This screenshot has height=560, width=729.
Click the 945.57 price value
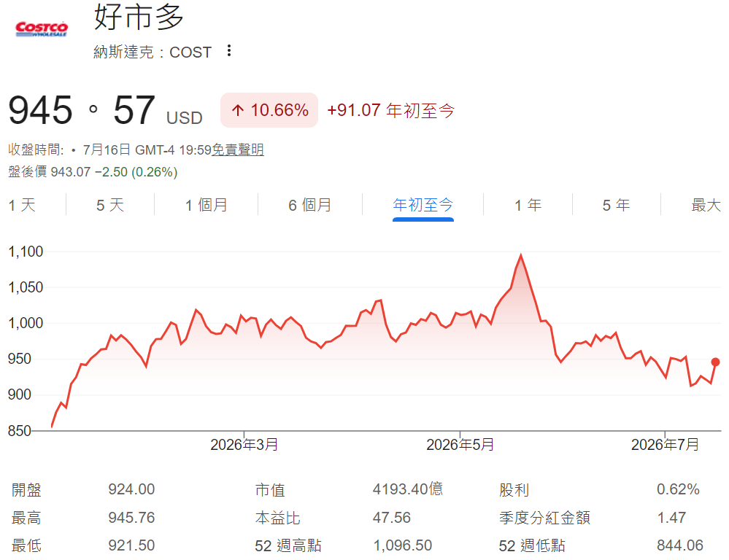(82, 110)
